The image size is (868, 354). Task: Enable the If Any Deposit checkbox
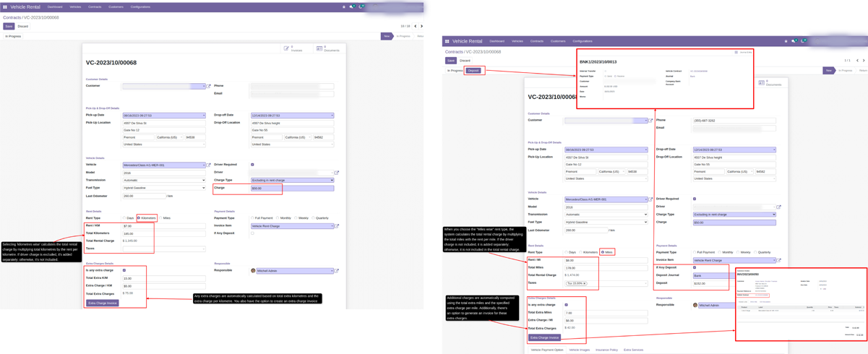click(252, 233)
